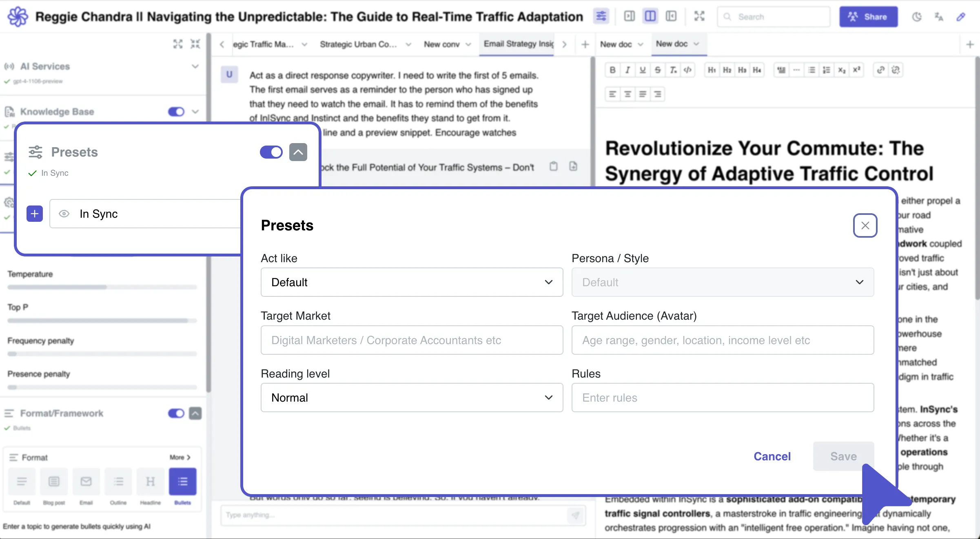980x539 pixels.
Task: Click the fullscreen expand icon in the top bar
Action: (699, 16)
